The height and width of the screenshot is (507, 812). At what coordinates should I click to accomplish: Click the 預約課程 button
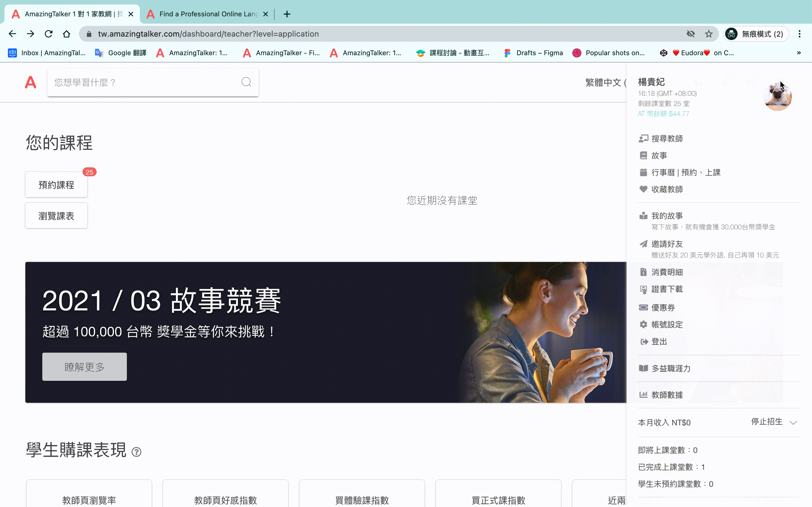coord(56,185)
